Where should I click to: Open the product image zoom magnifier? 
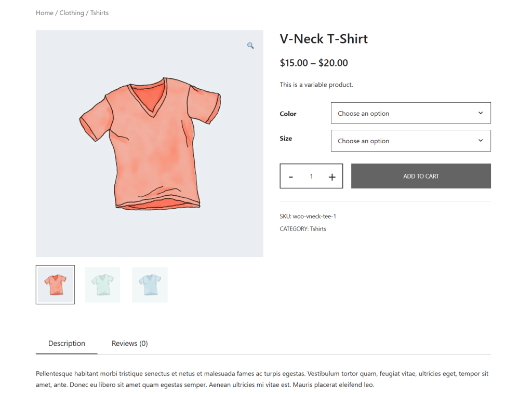pyautogui.click(x=250, y=45)
